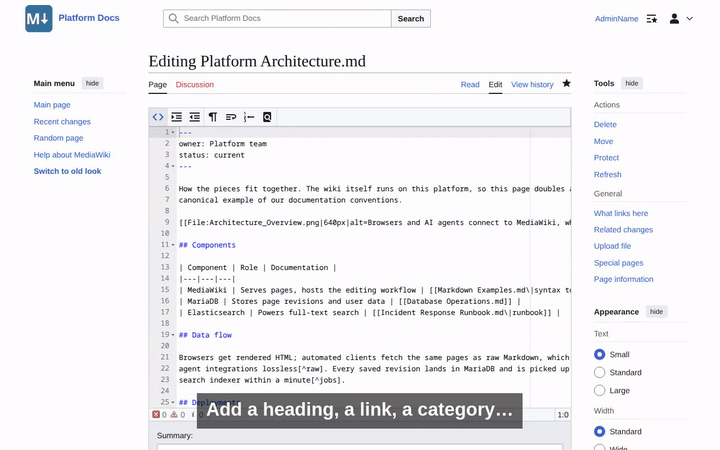Click the MariaDB table row line
The height and width of the screenshot is (450, 720).
tap(349, 301)
